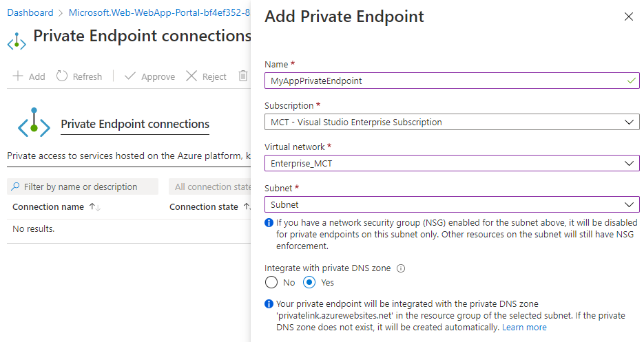The height and width of the screenshot is (342, 644).
Task: Go to Dashboard breadcrumb
Action: click(30, 13)
